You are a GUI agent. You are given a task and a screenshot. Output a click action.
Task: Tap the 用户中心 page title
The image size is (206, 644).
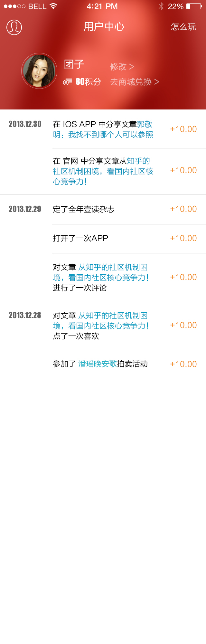point(104,27)
